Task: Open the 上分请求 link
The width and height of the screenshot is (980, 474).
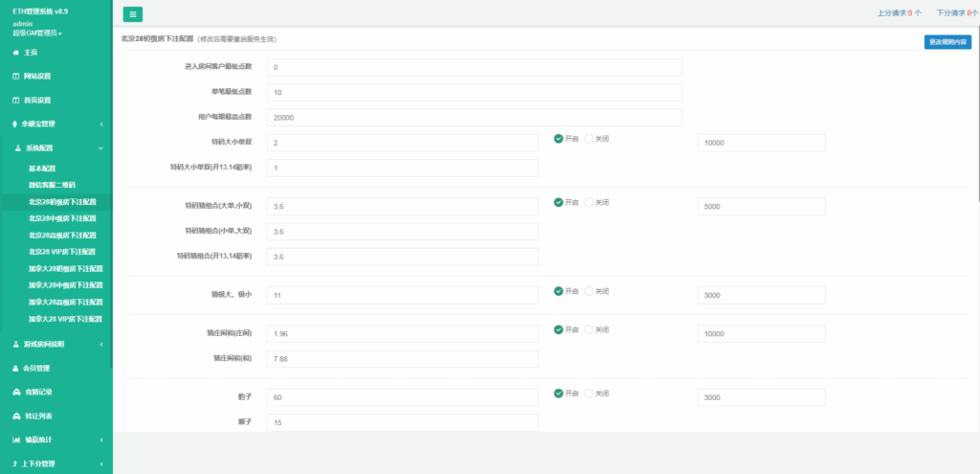Action: click(899, 13)
